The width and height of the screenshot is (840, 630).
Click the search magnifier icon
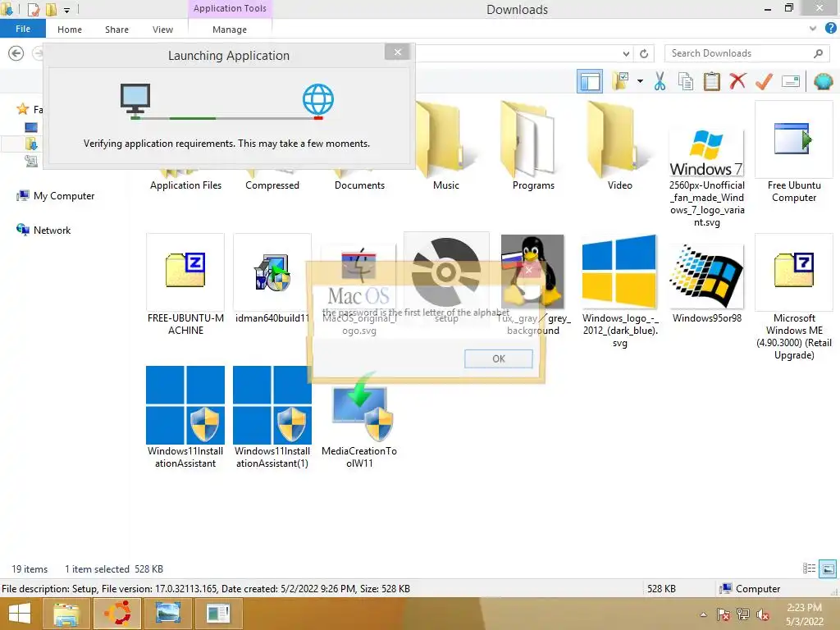click(818, 53)
